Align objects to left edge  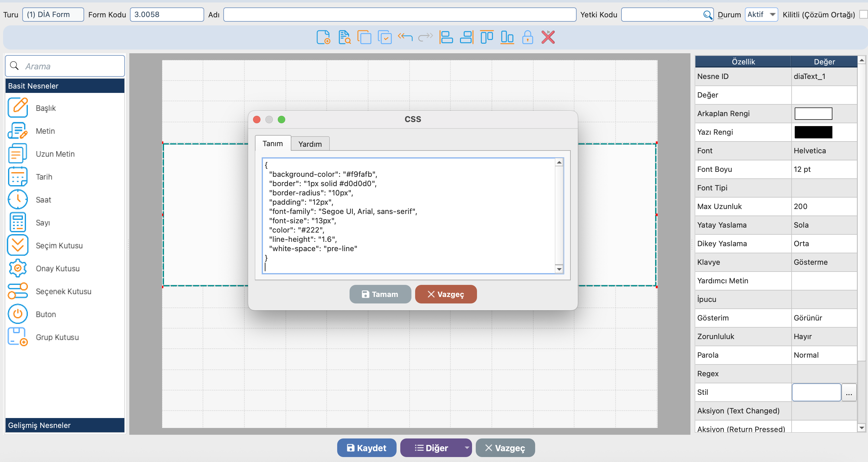(446, 37)
